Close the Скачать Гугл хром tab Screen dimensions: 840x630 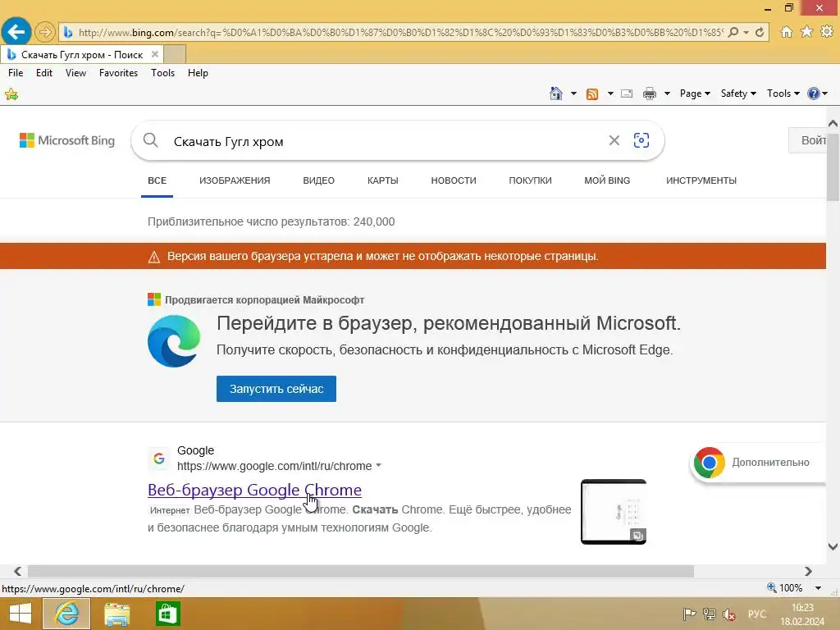tap(155, 54)
